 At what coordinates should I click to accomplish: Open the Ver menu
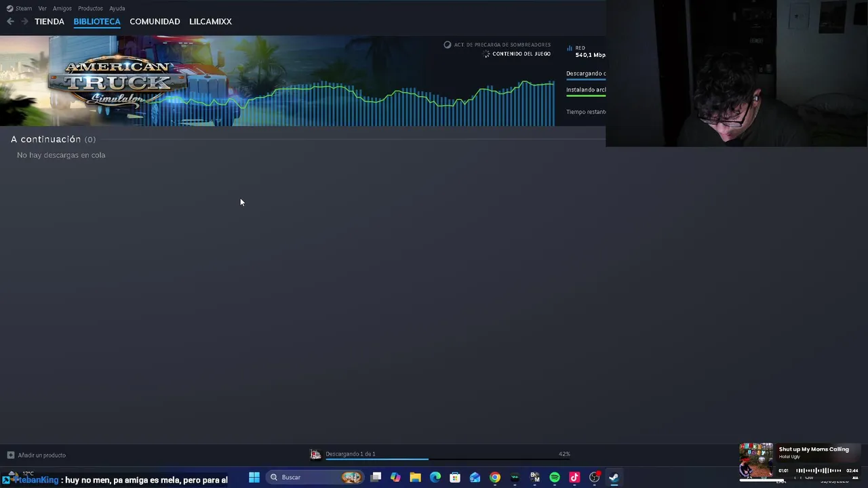coord(43,8)
